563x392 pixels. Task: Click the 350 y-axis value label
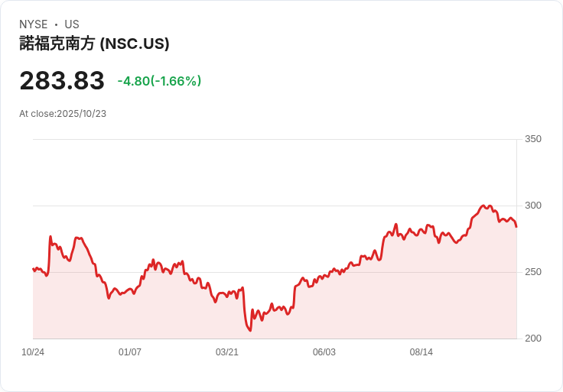click(533, 139)
